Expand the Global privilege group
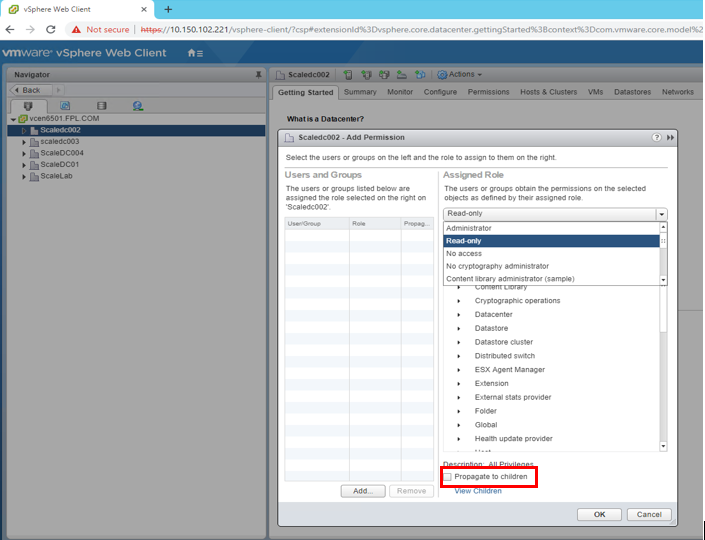The image size is (705, 540). (x=459, y=425)
